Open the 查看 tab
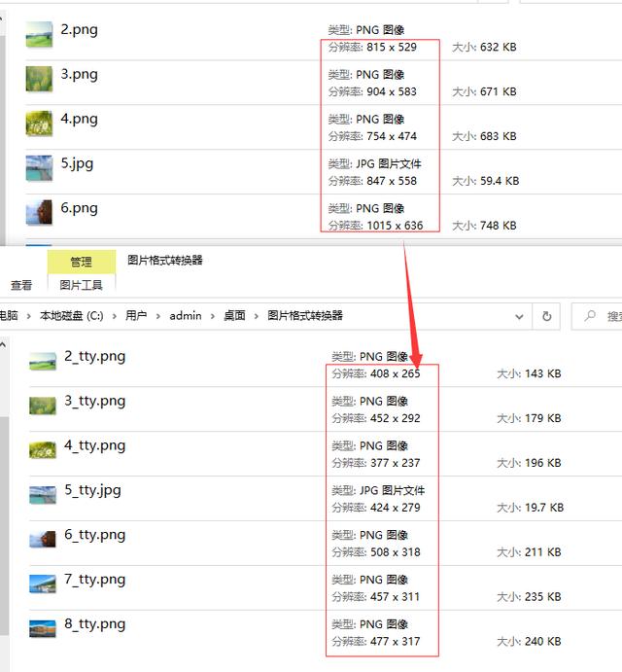This screenshot has height=672, width=622. [21, 285]
